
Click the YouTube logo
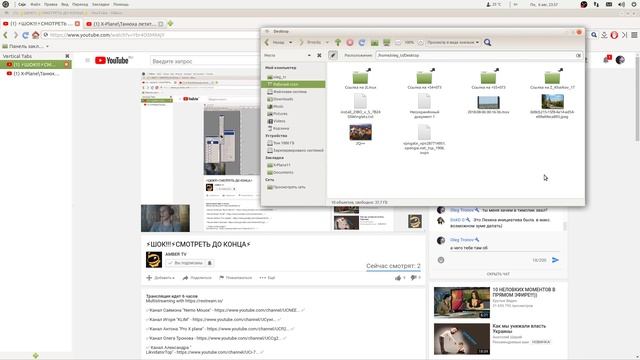pyautogui.click(x=112, y=60)
